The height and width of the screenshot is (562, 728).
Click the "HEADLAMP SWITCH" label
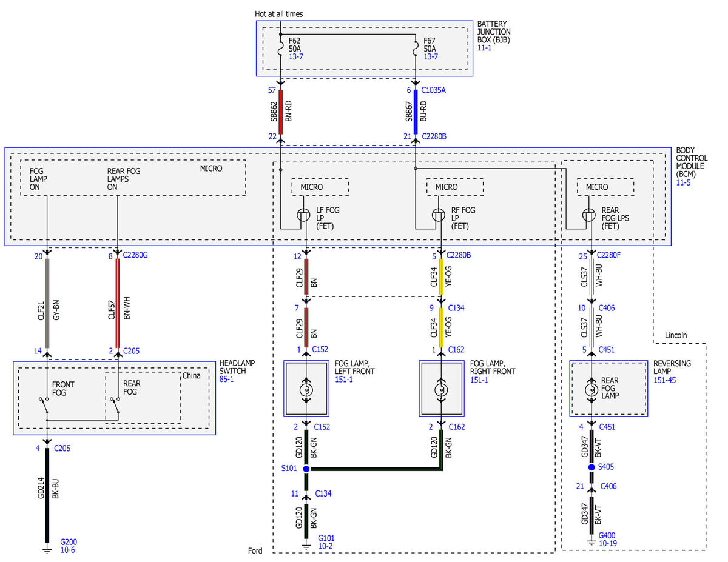[237, 366]
